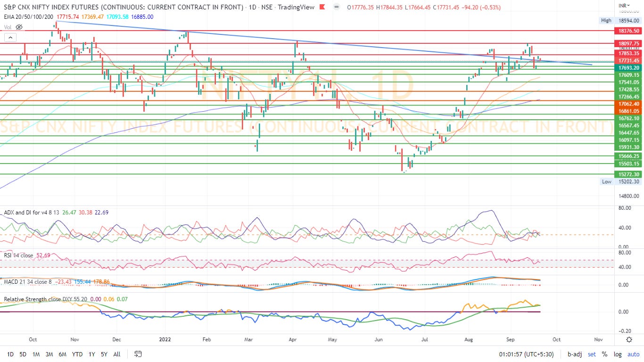Toggle the Vol indicator visibility eye icon
The image size is (644, 362).
(x=19, y=27)
